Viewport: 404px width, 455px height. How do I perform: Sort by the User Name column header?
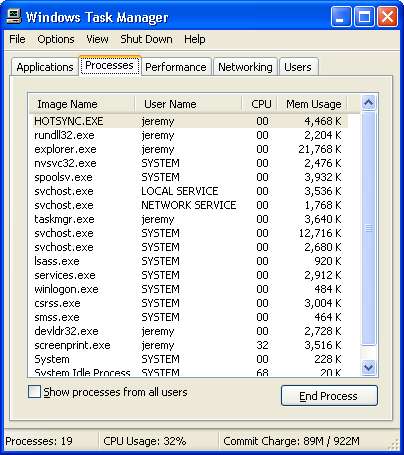(x=188, y=104)
